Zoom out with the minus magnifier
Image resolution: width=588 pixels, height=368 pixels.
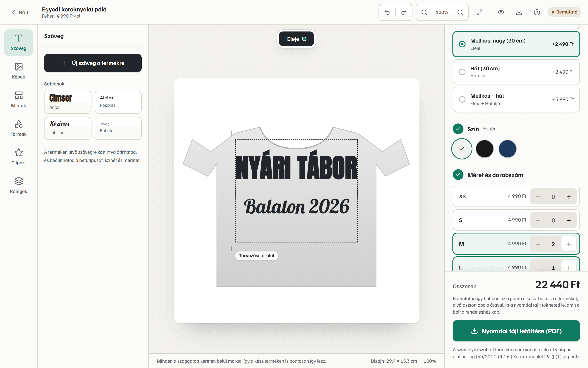click(424, 12)
